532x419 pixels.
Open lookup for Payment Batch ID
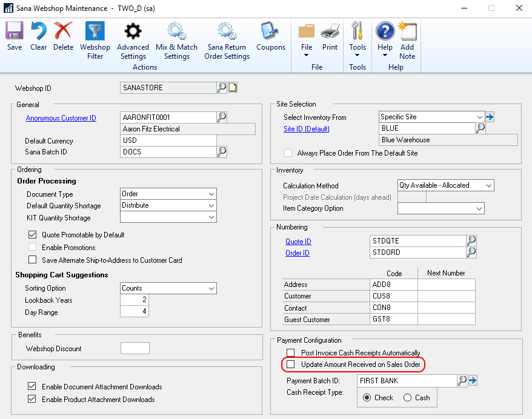[462, 381]
